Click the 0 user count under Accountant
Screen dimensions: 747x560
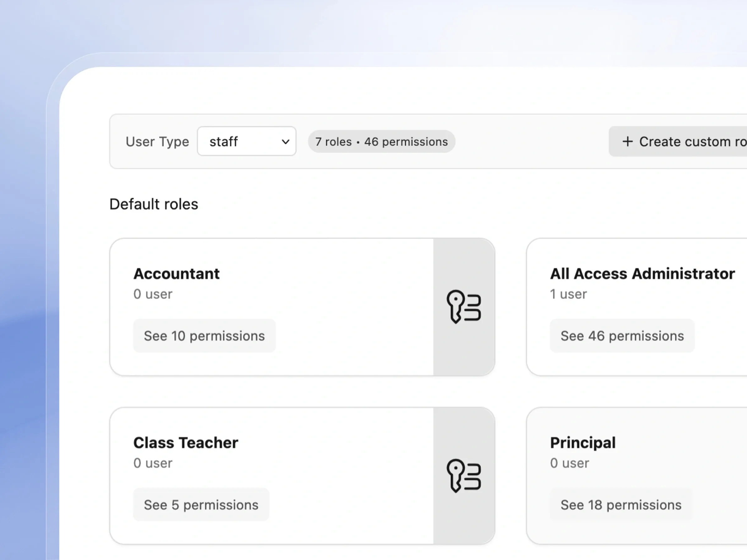(153, 294)
